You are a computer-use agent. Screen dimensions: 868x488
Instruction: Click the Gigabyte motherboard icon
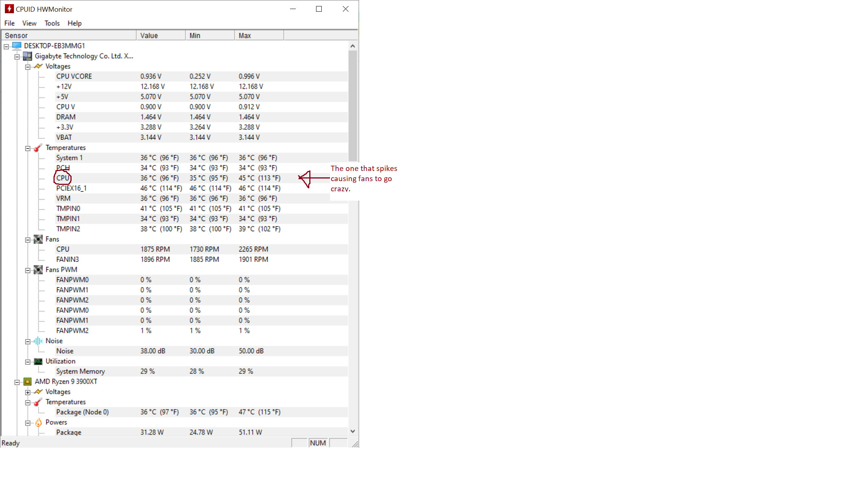[x=28, y=56]
